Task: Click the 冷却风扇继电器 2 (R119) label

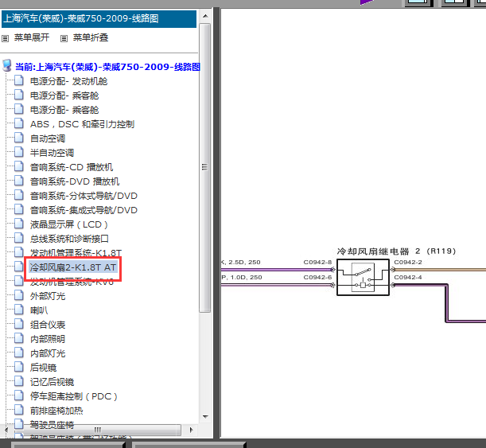Action: 396,251
